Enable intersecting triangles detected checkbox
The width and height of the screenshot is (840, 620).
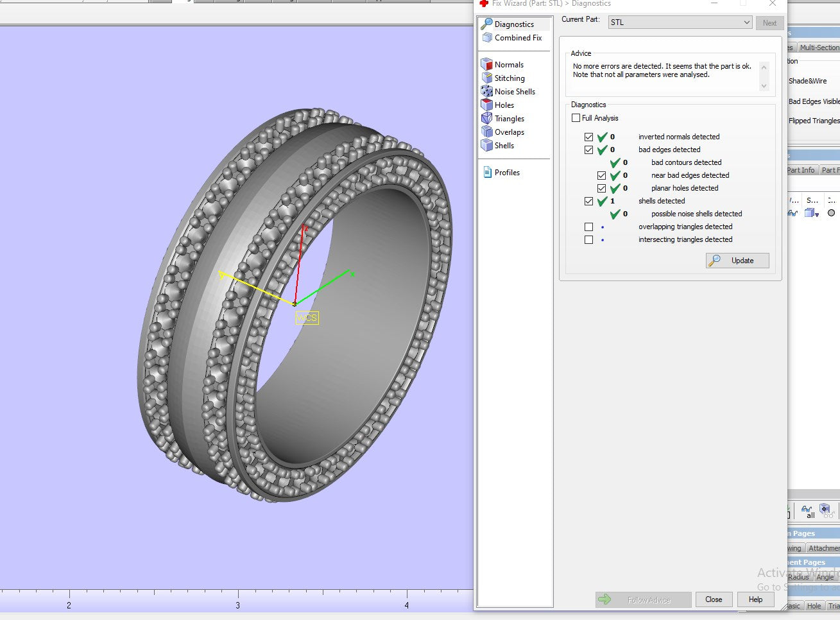588,239
